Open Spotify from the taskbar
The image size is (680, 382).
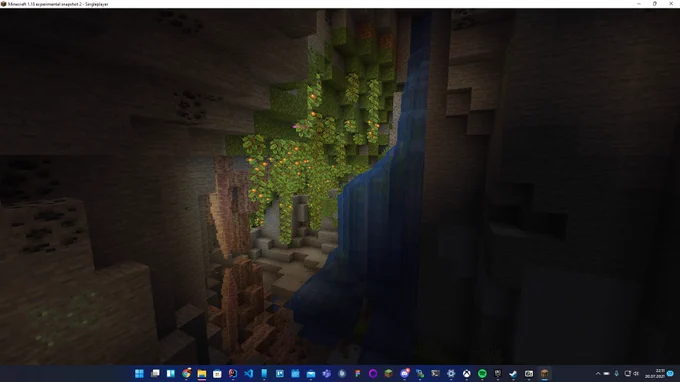(x=482, y=373)
